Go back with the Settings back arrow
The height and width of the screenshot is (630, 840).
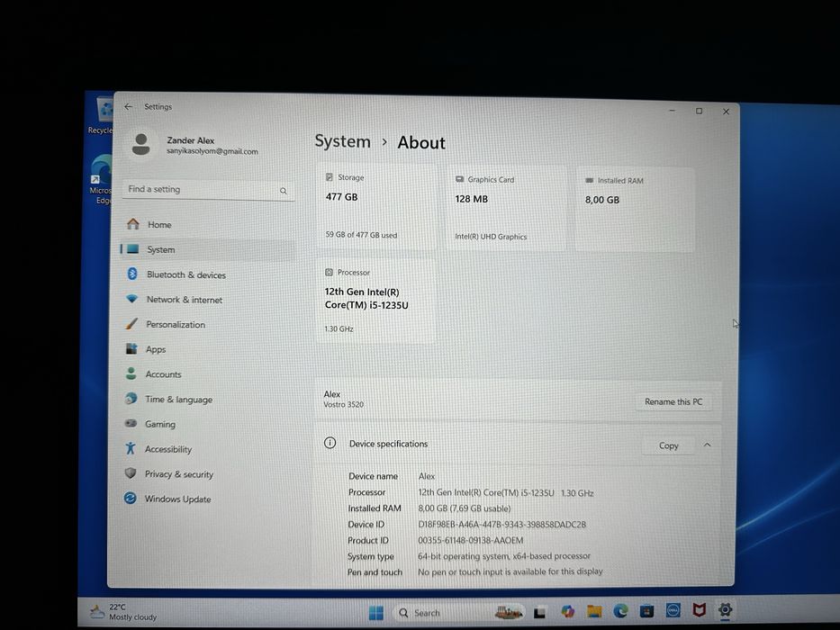[128, 106]
